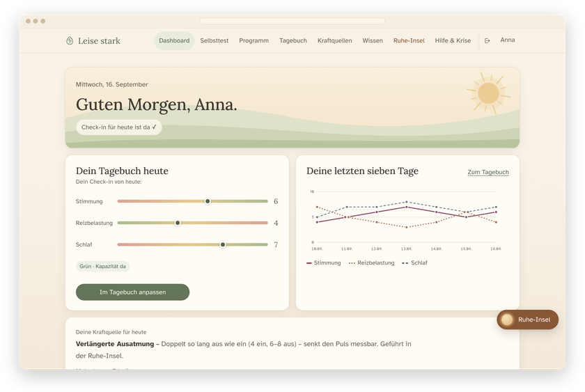This screenshot has height=392, width=585.
Task: Click the 'Grün · Kapazität da' status badge
Action: point(102,266)
